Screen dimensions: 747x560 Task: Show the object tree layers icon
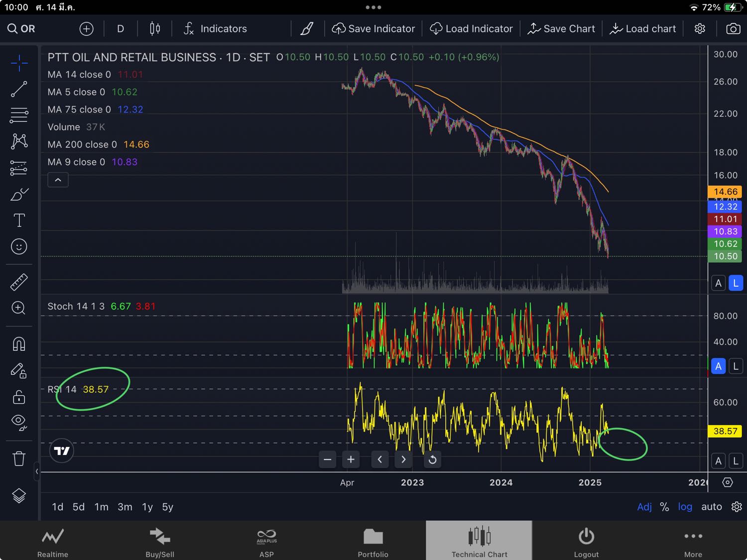pos(19,496)
